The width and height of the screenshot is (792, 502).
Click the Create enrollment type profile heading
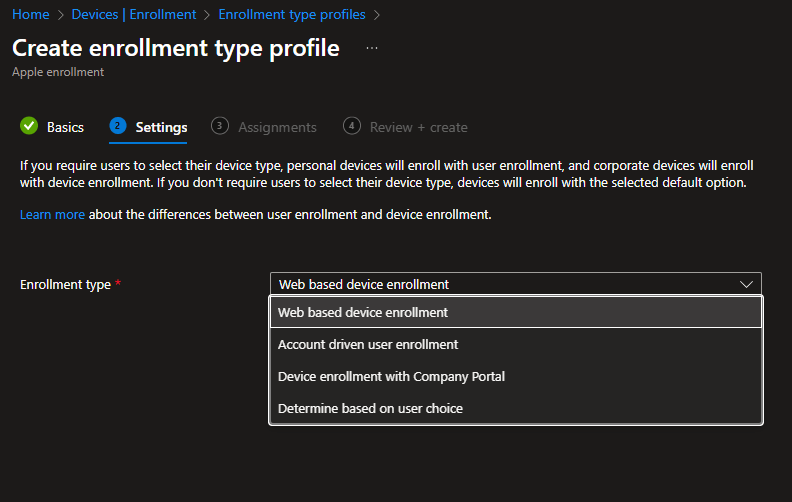click(x=176, y=48)
